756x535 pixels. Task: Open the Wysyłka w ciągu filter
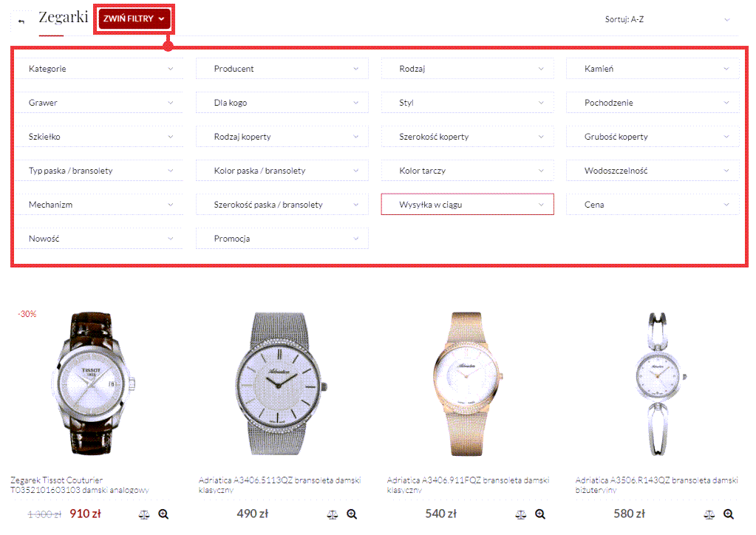(467, 205)
